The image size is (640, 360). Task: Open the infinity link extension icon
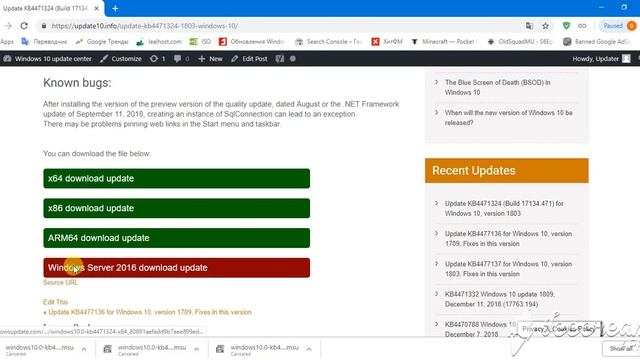click(582, 26)
